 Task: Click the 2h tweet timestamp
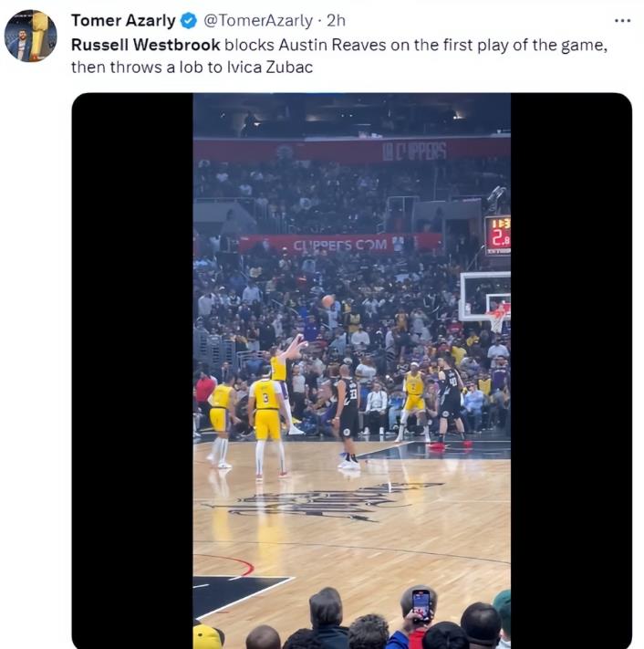pyautogui.click(x=336, y=20)
